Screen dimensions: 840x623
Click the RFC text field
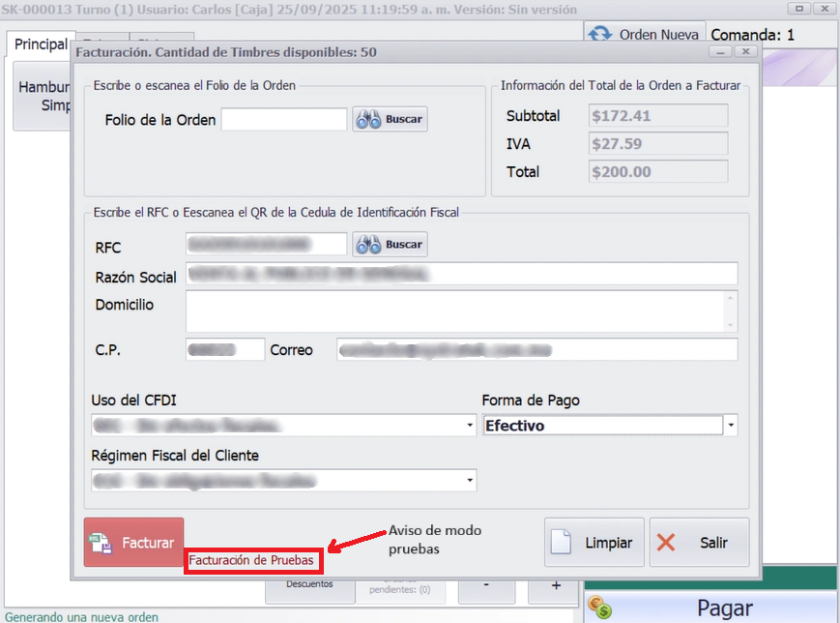click(x=266, y=245)
